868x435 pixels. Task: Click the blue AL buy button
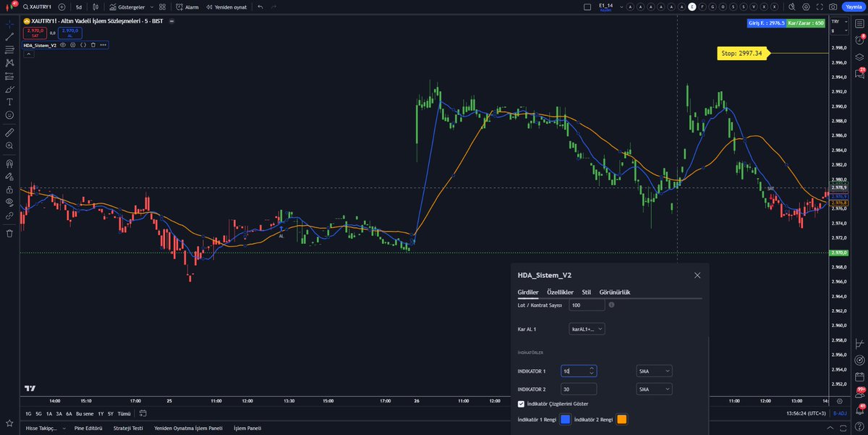click(70, 33)
